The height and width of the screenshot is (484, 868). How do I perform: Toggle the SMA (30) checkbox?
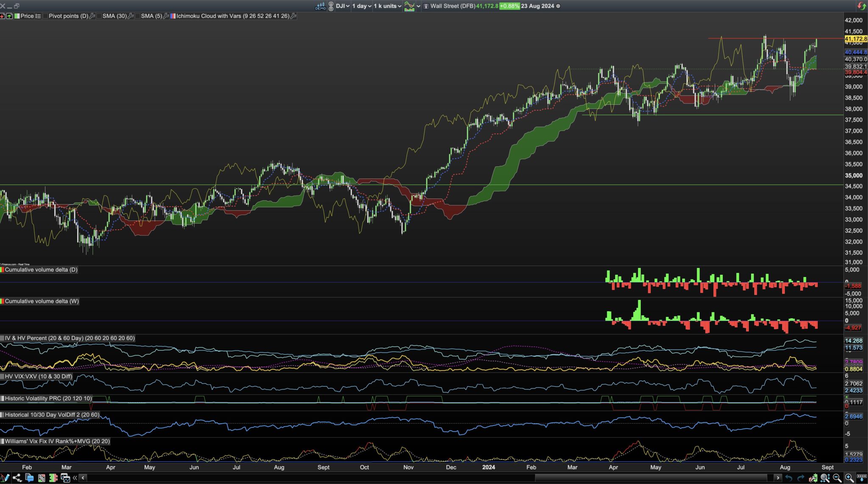tap(99, 16)
